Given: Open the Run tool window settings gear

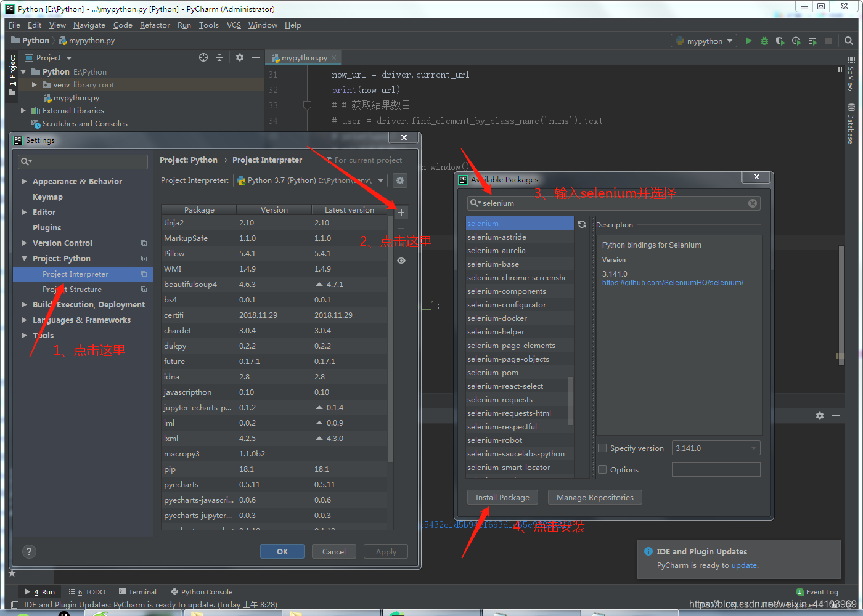Looking at the screenshot, I should (820, 416).
